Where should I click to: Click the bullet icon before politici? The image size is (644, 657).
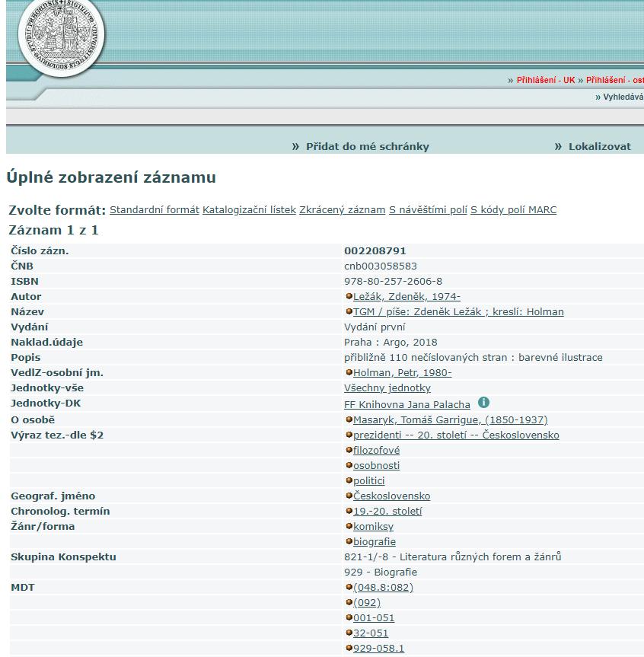pyautogui.click(x=349, y=480)
